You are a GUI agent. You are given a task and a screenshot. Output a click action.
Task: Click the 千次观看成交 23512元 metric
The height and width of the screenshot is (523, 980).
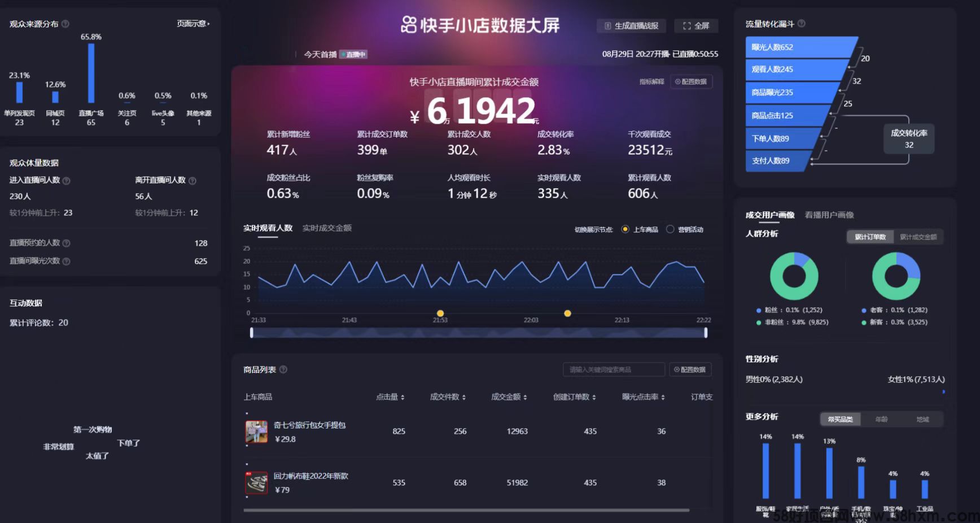point(650,143)
